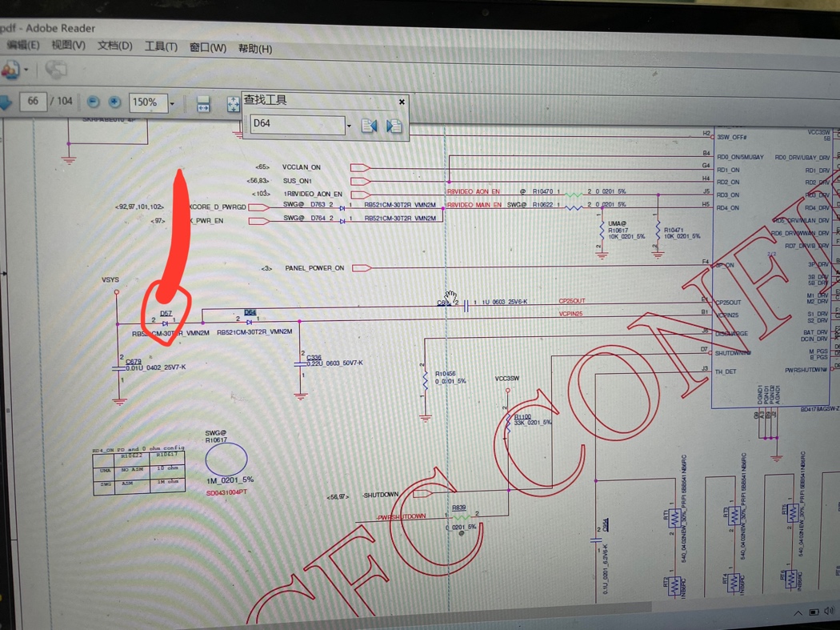This screenshot has width=840, height=630.
Task: Click the C679 capacitor label
Action: coord(134,361)
